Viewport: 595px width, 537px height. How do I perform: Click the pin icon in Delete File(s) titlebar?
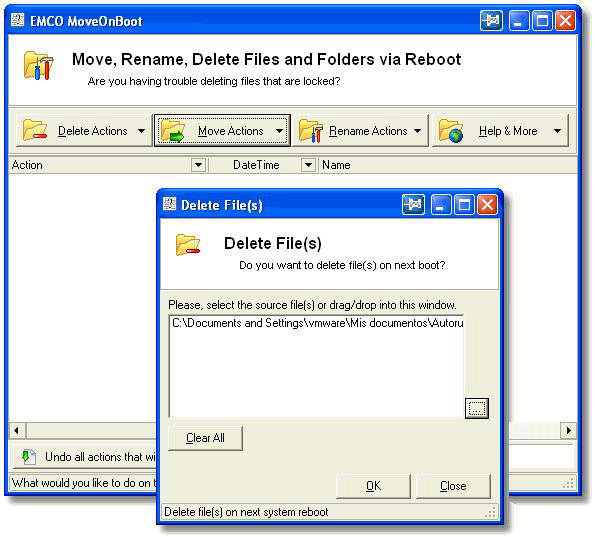coord(413,205)
